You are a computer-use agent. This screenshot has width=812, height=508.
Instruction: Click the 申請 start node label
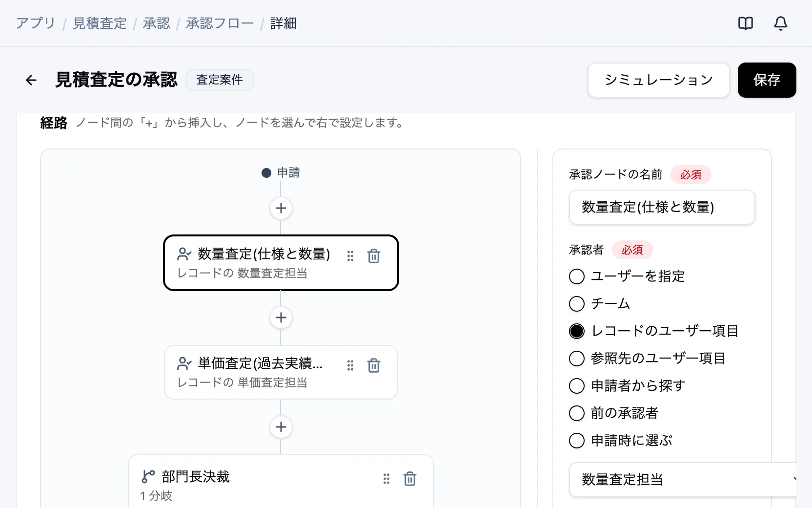tap(288, 173)
